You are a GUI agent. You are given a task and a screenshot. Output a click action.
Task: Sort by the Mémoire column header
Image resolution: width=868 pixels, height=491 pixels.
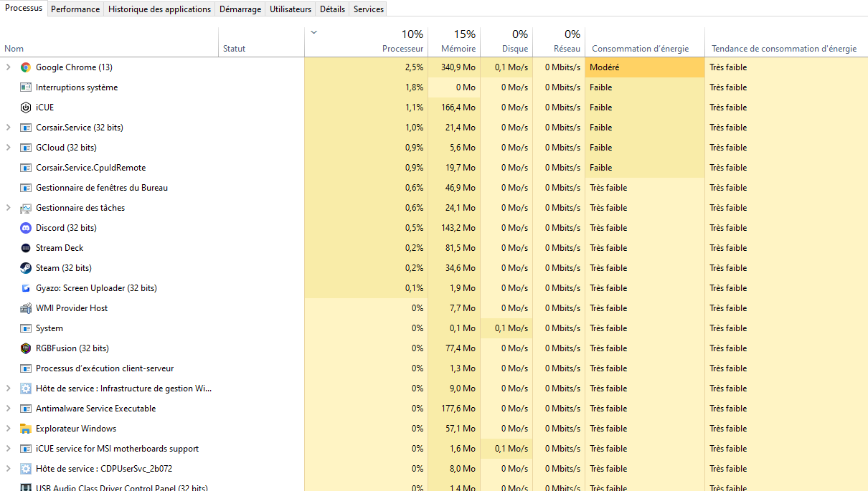pyautogui.click(x=454, y=42)
